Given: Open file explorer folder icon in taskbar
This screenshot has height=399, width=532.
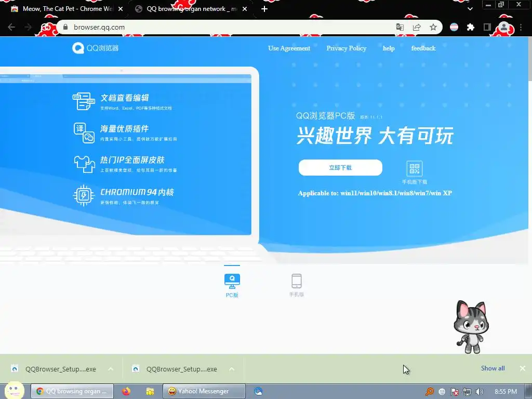Looking at the screenshot, I should (150, 391).
